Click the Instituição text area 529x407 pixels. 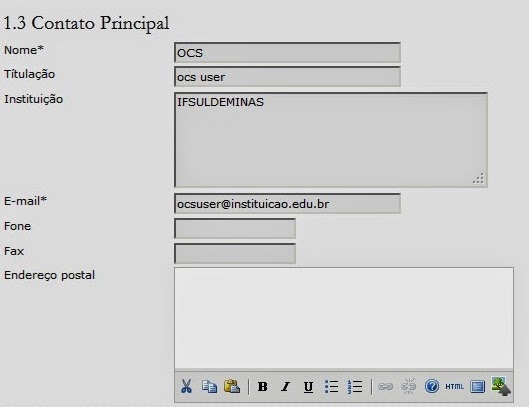coord(331,140)
